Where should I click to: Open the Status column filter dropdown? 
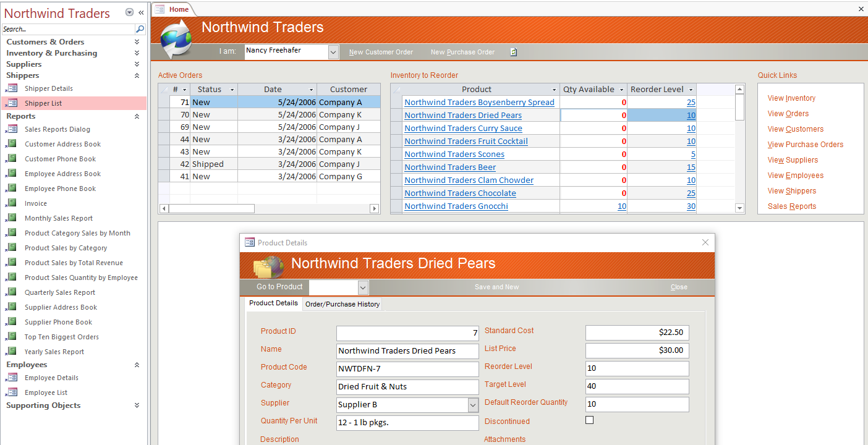point(232,90)
